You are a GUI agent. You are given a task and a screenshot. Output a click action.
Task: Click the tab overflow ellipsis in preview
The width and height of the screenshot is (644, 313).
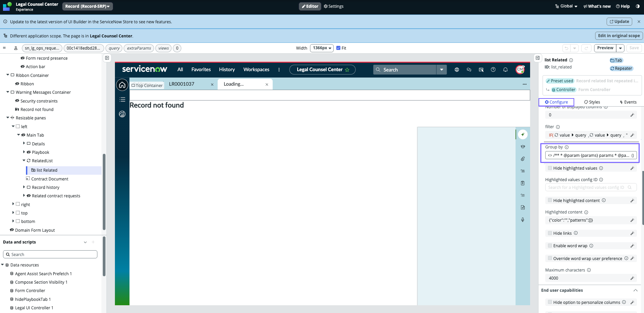tap(524, 84)
